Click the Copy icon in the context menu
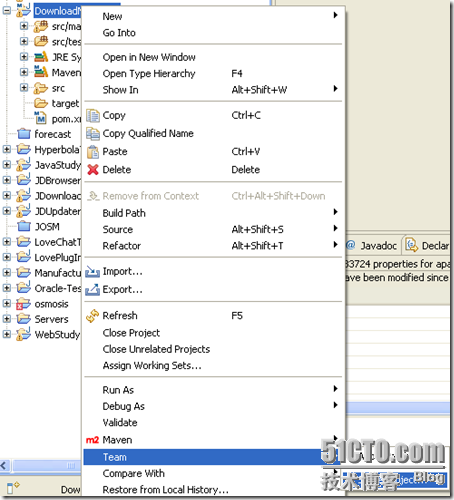454x500 pixels. [93, 116]
